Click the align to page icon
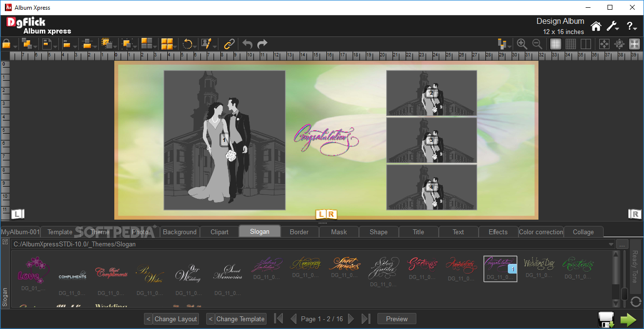The height and width of the screenshot is (329, 644). coord(47,44)
